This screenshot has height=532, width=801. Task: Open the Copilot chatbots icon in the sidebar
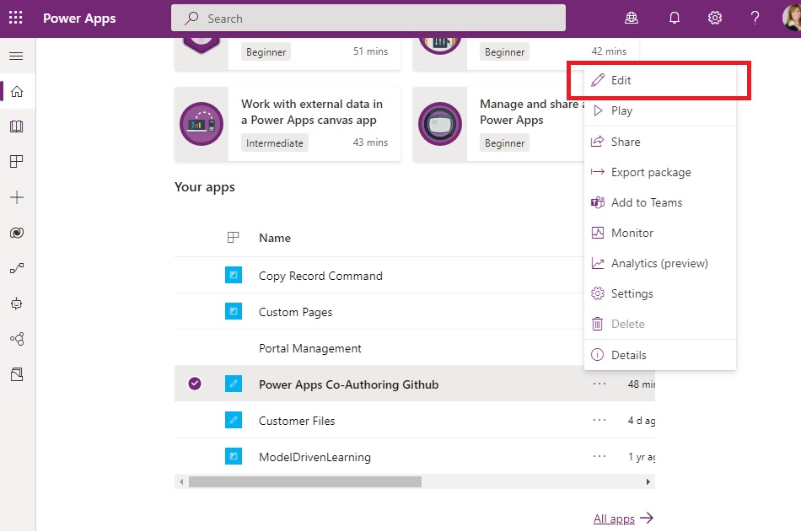[x=17, y=233]
